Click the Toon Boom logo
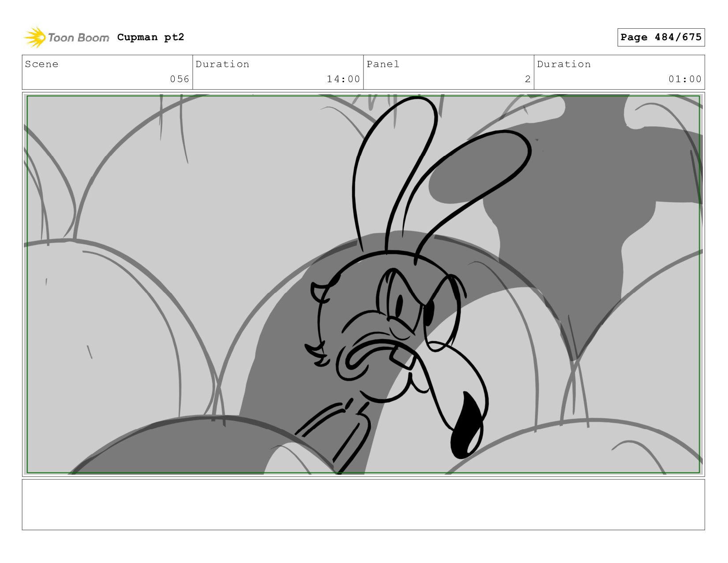This screenshot has height=563, width=728. pyautogui.click(x=66, y=38)
